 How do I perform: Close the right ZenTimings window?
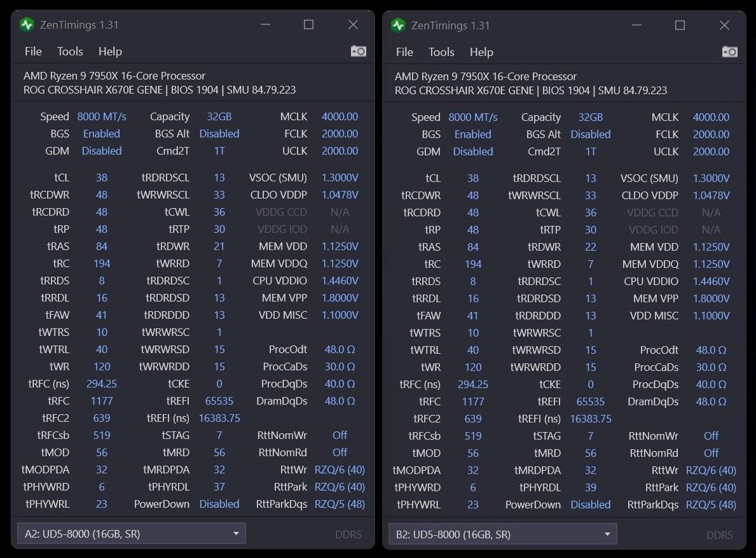coord(724,25)
